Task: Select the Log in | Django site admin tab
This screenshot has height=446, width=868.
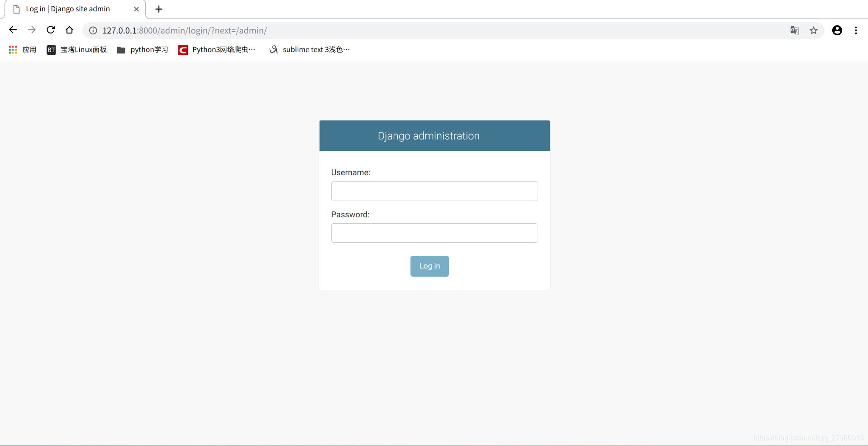Action: coord(75,9)
